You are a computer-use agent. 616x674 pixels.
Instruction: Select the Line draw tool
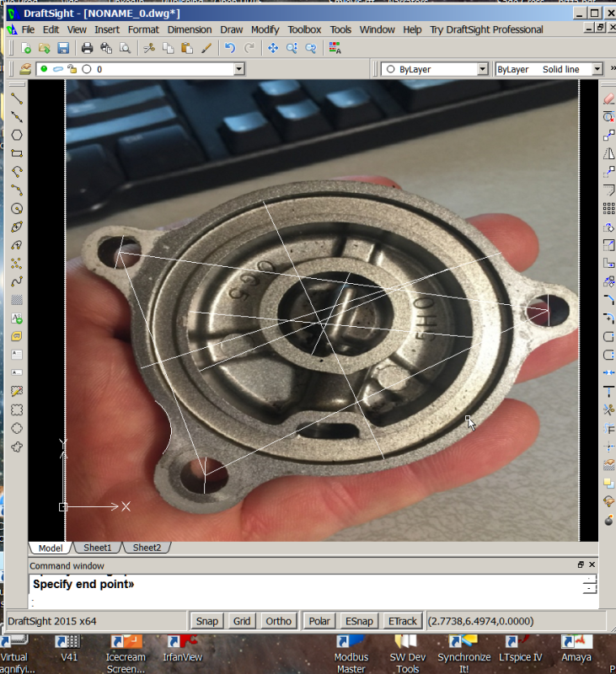(x=17, y=99)
